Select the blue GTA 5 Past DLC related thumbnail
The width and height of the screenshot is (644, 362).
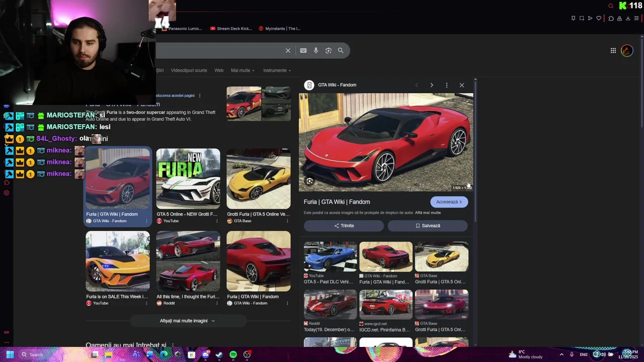330,256
